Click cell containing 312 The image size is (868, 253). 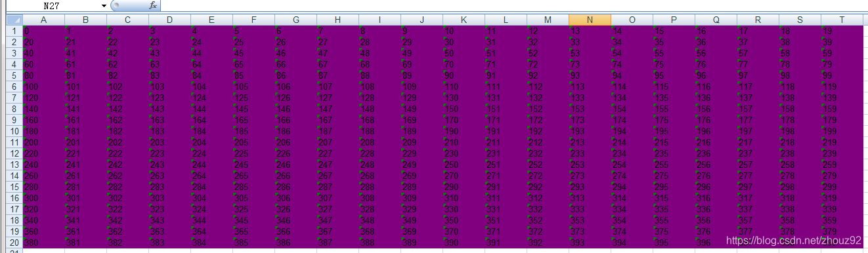point(548,198)
